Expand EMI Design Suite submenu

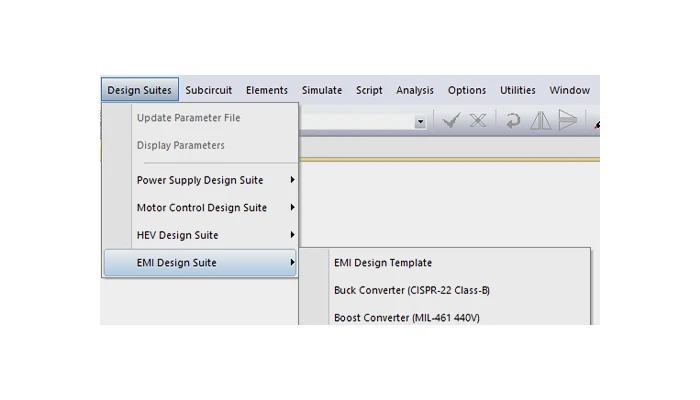(x=200, y=262)
